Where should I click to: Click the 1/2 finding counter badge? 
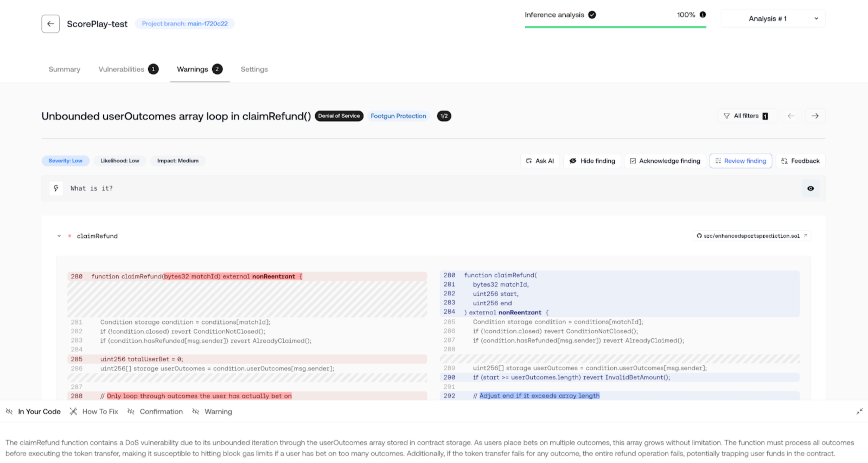click(x=444, y=116)
